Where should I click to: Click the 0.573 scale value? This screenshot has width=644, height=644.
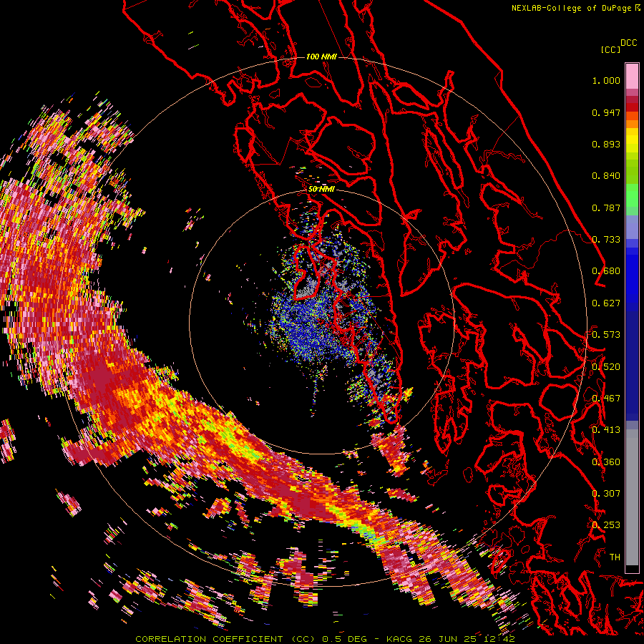[x=606, y=335]
